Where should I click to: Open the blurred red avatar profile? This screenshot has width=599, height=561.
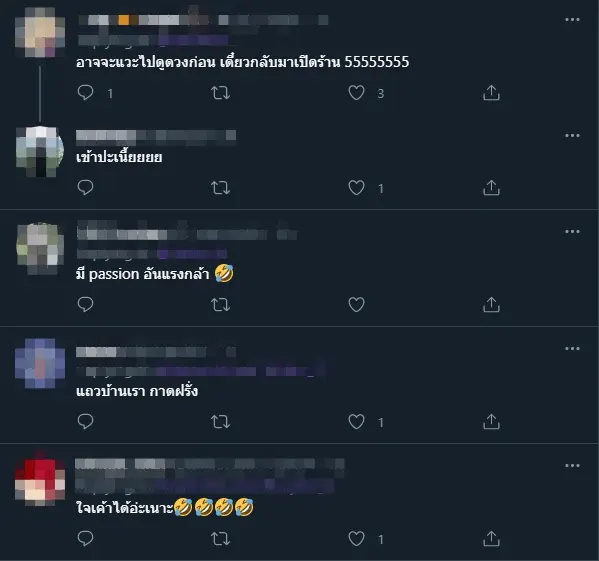40,480
